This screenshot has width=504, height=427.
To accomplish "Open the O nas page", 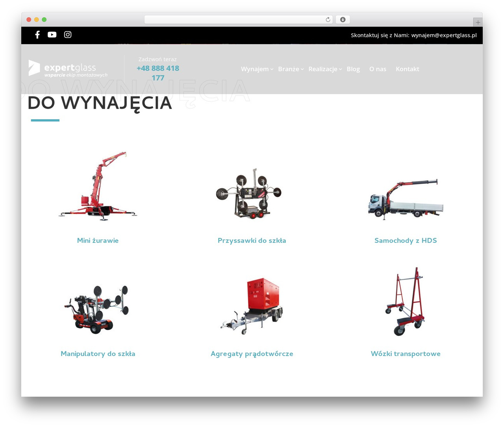I will click(378, 69).
